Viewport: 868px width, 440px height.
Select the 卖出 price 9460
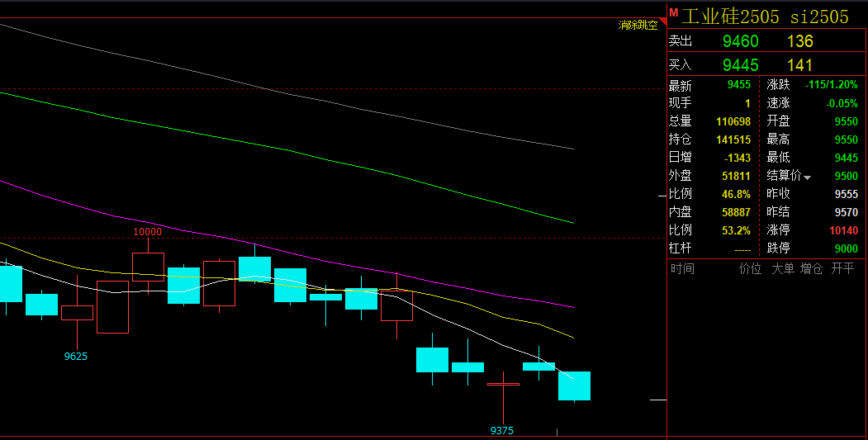pyautogui.click(x=741, y=41)
